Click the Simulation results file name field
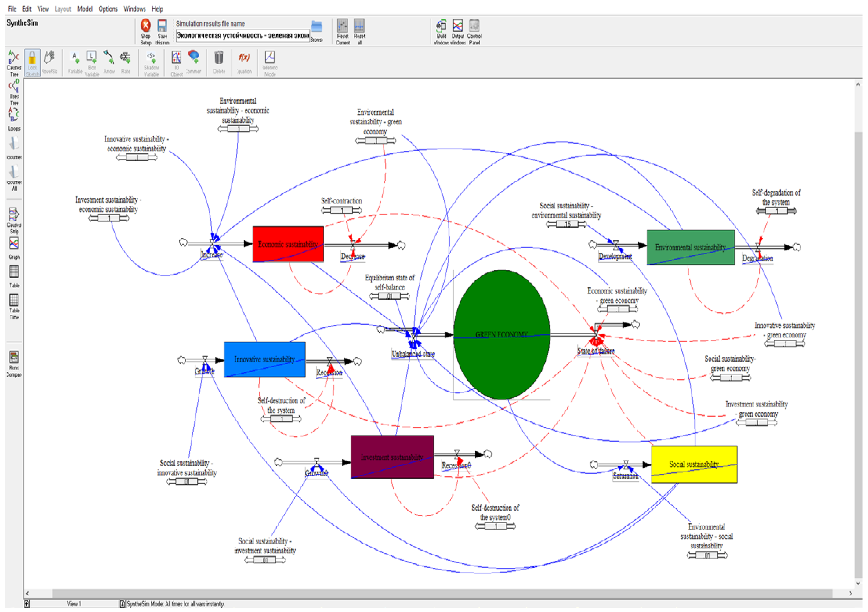Screen dimensions: 868x612 coord(242,35)
